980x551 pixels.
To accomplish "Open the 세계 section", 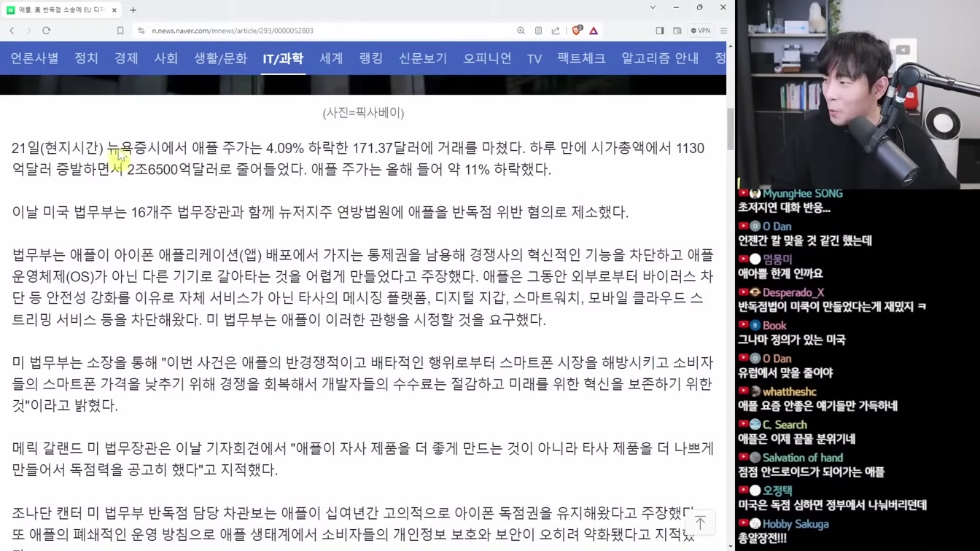I will pyautogui.click(x=331, y=58).
